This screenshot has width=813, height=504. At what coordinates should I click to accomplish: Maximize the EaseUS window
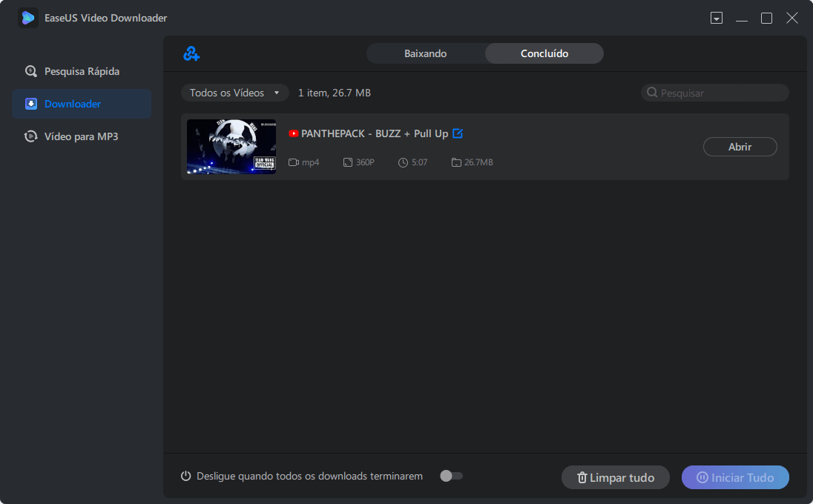click(767, 18)
